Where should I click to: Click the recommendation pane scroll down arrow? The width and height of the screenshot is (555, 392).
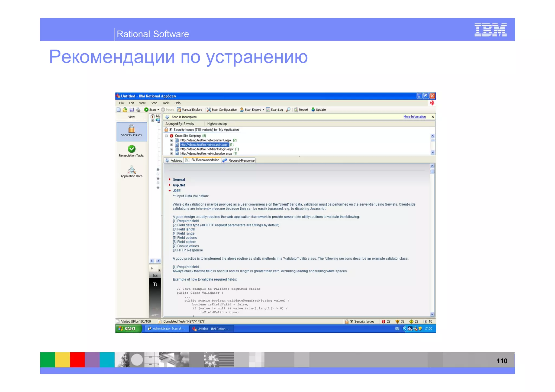(432, 314)
